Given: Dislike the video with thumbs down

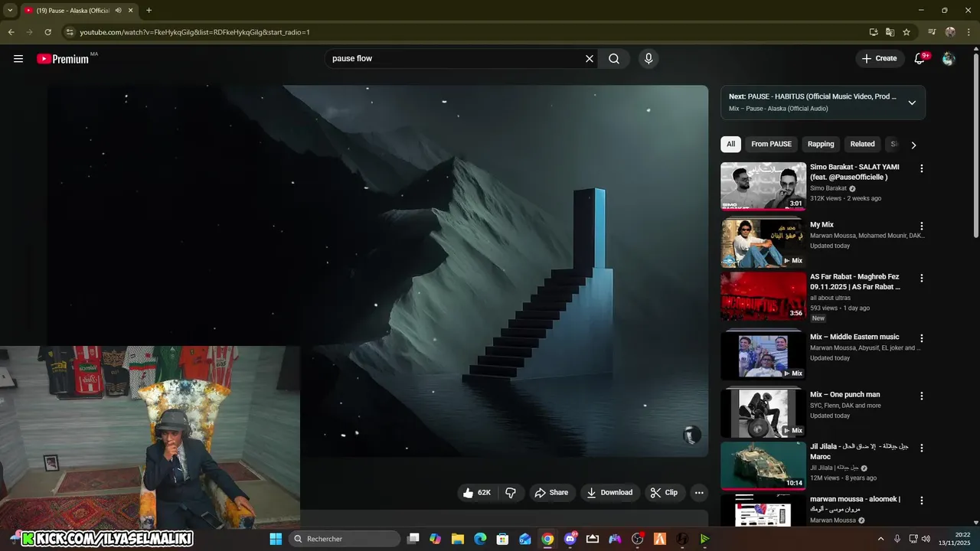Looking at the screenshot, I should click(x=511, y=493).
